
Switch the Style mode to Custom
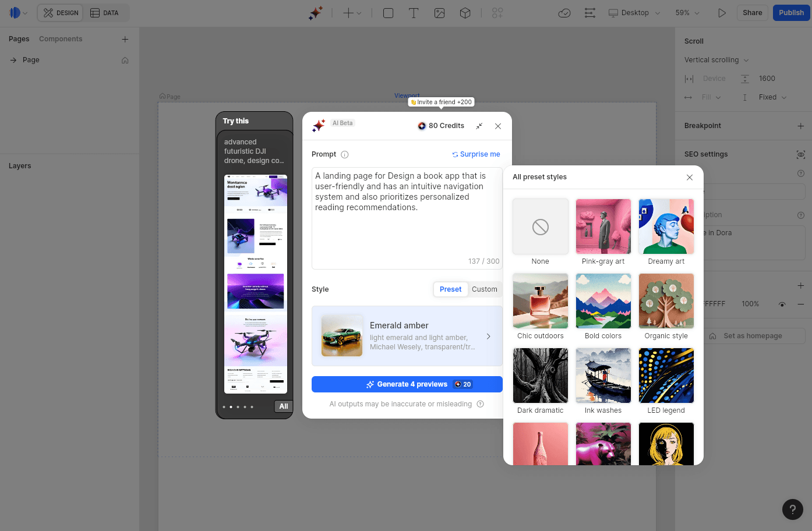tap(484, 289)
